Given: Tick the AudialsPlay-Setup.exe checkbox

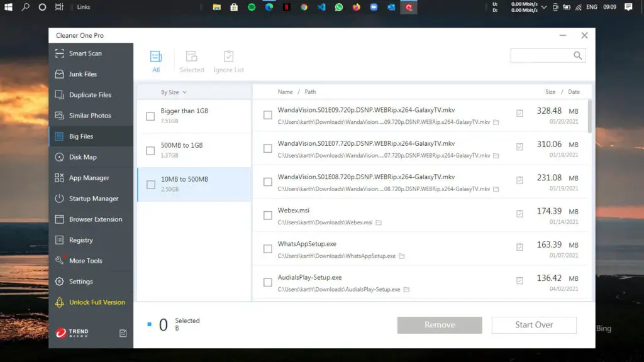Looking at the screenshot, I should [x=268, y=282].
